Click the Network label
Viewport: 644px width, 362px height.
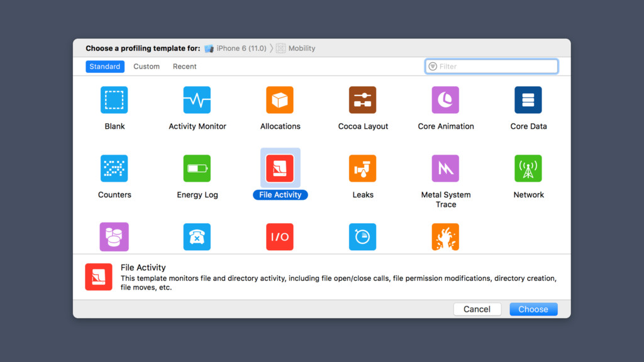(x=528, y=195)
